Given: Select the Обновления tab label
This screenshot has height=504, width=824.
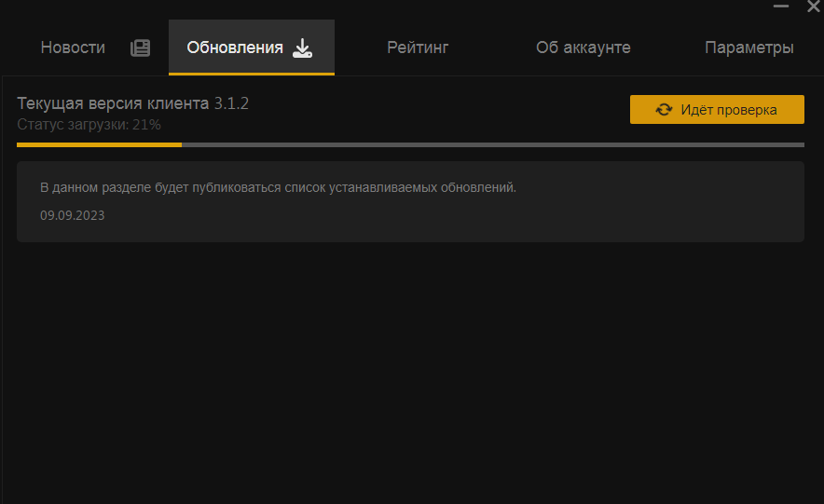Looking at the screenshot, I should [x=235, y=48].
